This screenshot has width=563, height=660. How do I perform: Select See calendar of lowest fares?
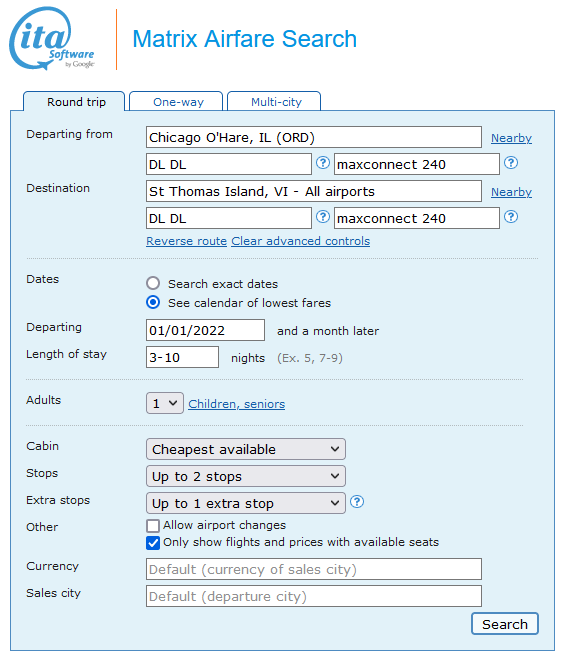[153, 302]
